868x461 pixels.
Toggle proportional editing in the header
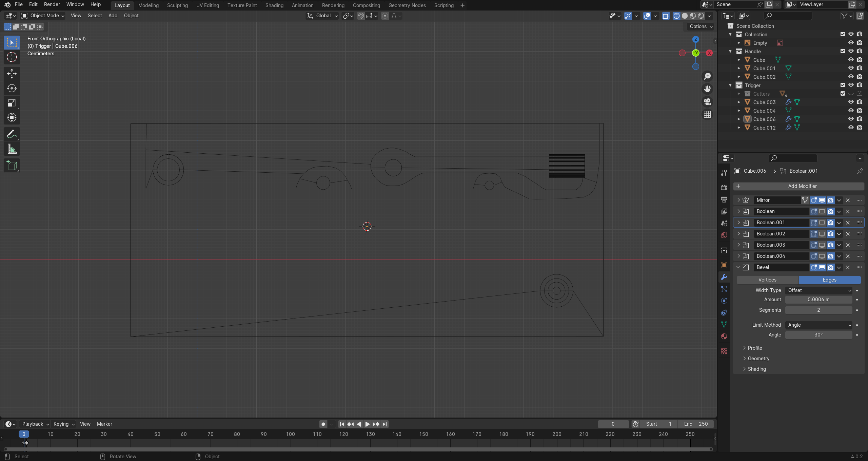coord(384,16)
